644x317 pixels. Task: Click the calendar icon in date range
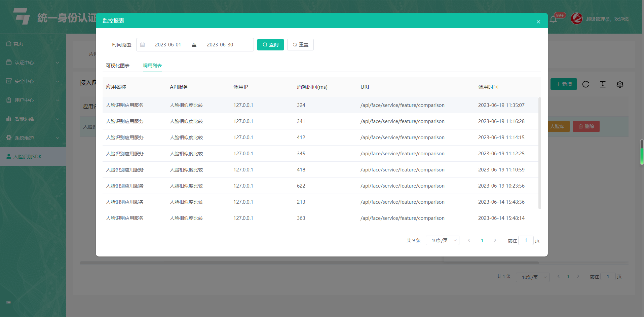143,45
